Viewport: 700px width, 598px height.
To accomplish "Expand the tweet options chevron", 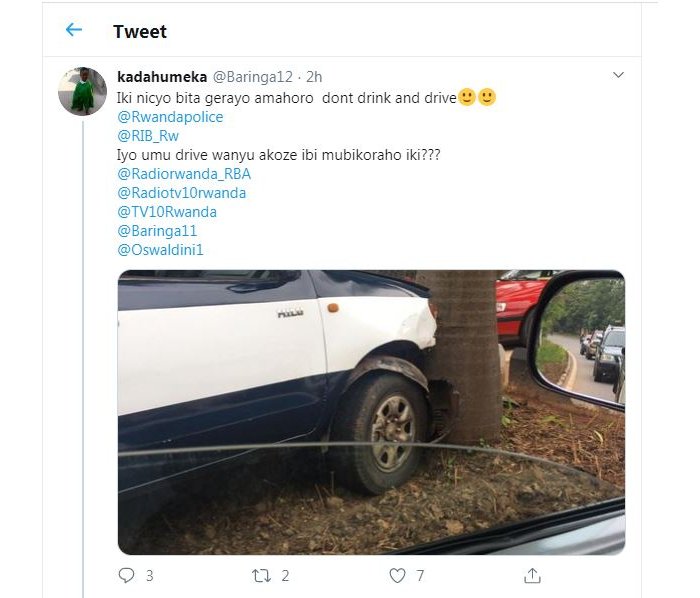I will [x=618, y=75].
